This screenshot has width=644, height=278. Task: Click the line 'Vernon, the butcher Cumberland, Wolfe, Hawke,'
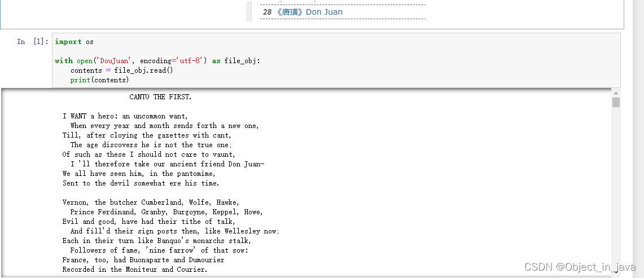point(151,202)
